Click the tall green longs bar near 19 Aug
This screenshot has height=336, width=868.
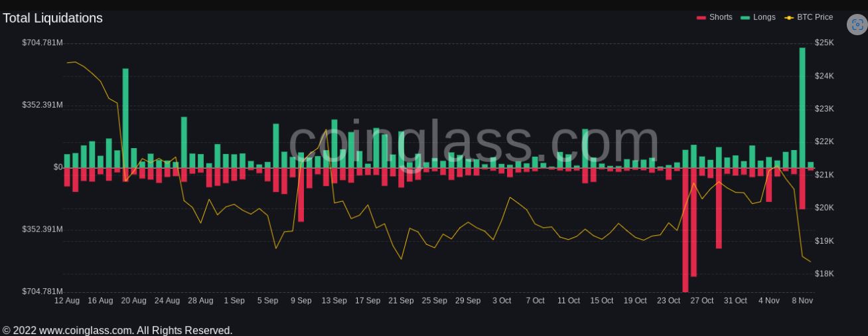pos(125,118)
